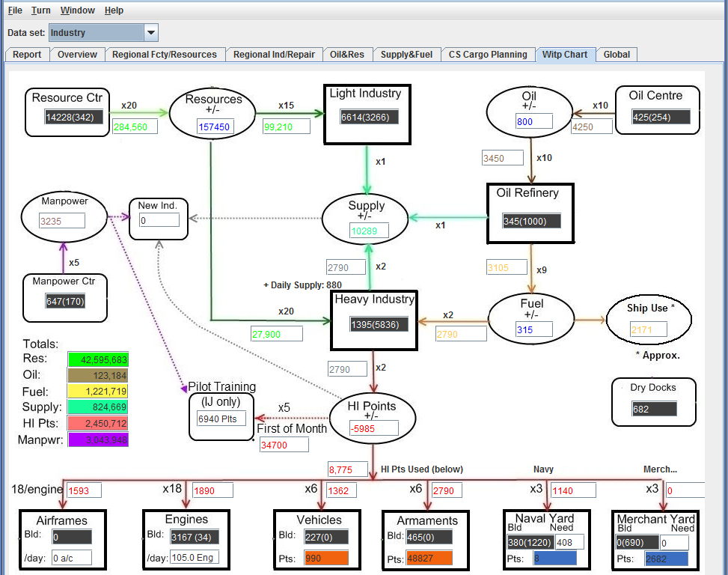The height and width of the screenshot is (575, 728).
Task: Click the "HI Pts Used (below)" label
Action: 421,469
